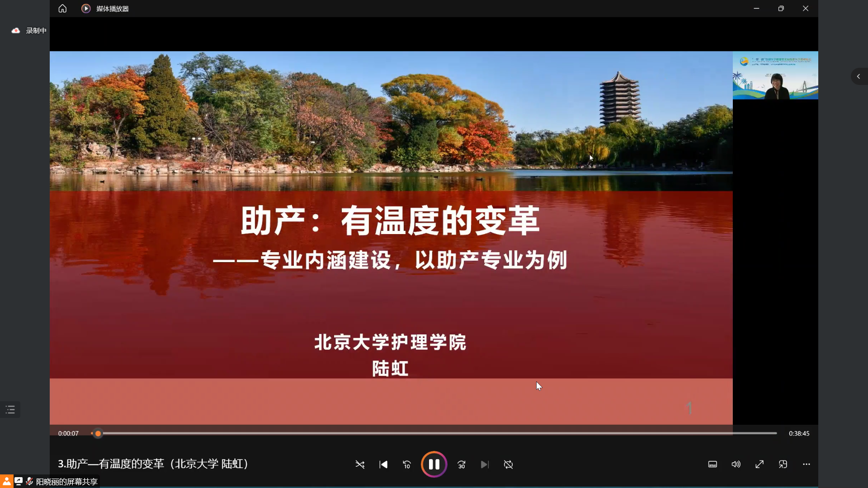Go to the previous track
Viewport: 868px width, 488px height.
[x=383, y=465]
